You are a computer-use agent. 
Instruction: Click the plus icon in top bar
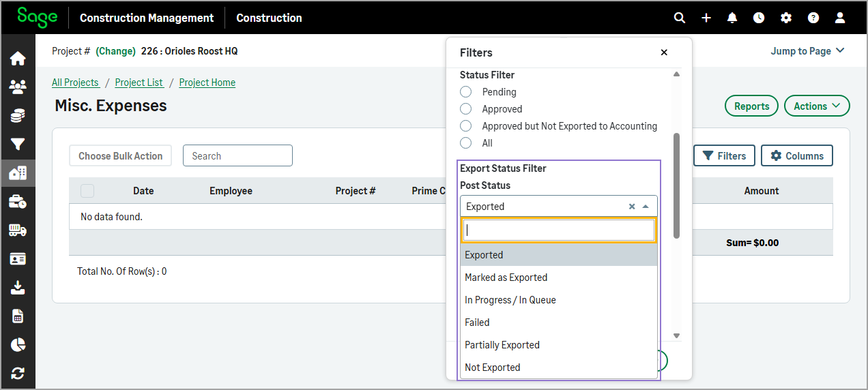706,18
